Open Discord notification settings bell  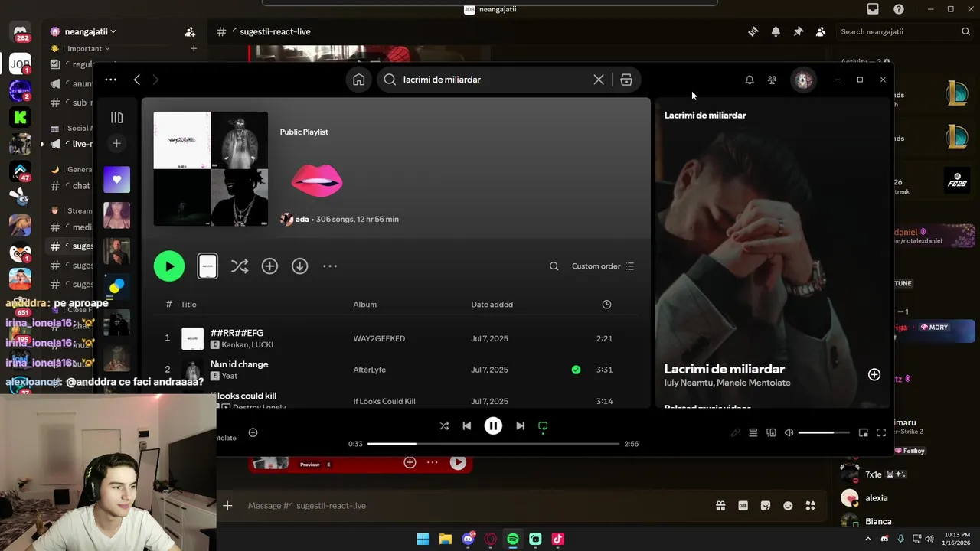point(776,31)
